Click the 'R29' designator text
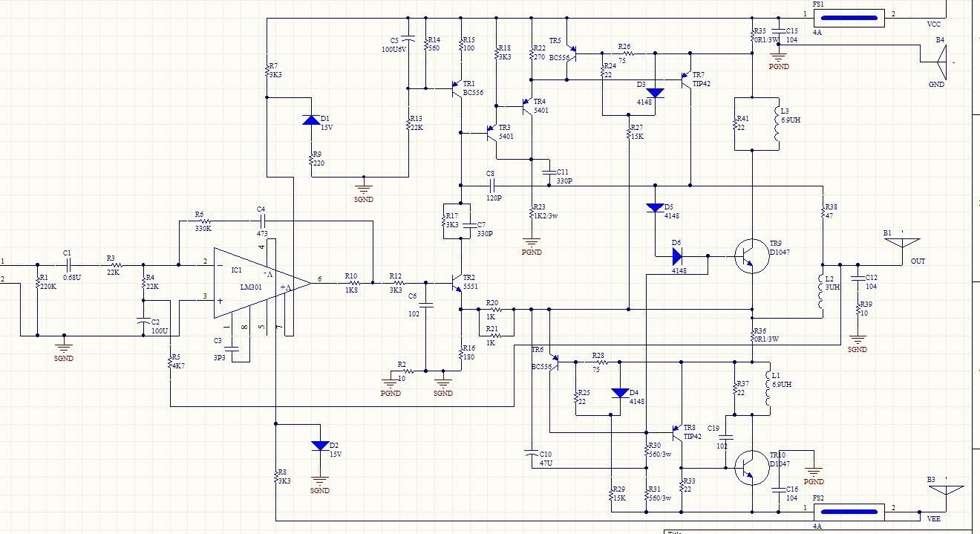The width and height of the screenshot is (980, 534). pyautogui.click(x=618, y=489)
